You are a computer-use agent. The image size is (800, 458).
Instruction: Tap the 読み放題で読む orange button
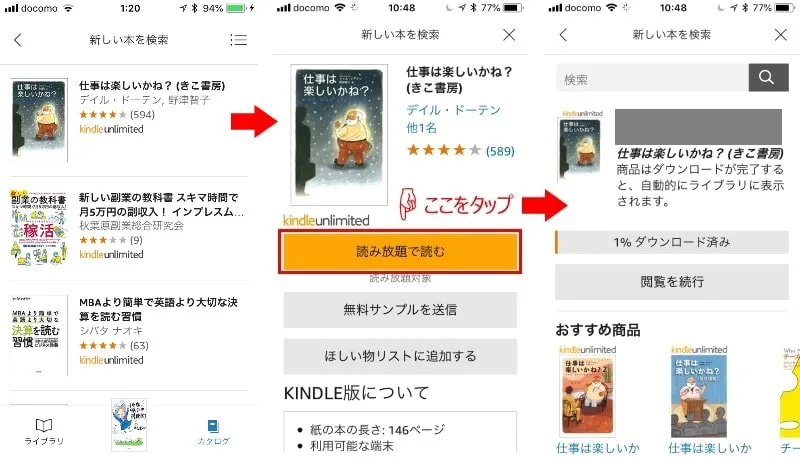click(x=400, y=251)
